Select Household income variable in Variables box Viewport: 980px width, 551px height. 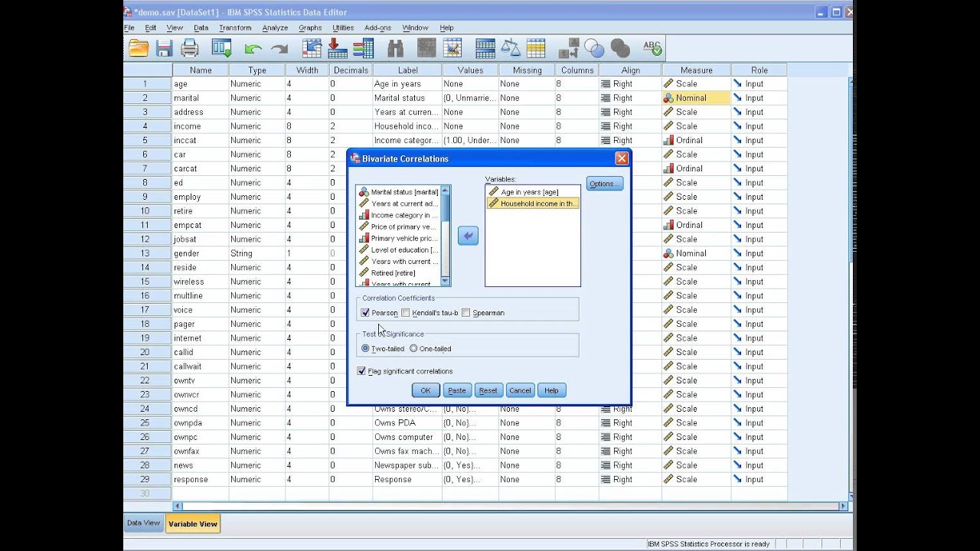coord(533,204)
